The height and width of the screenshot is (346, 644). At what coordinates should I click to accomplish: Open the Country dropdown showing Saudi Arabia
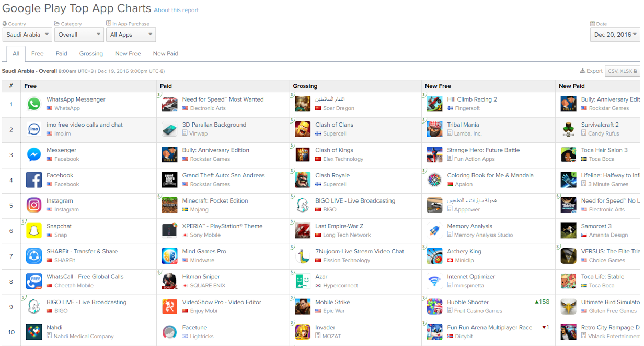pyautogui.click(x=27, y=35)
